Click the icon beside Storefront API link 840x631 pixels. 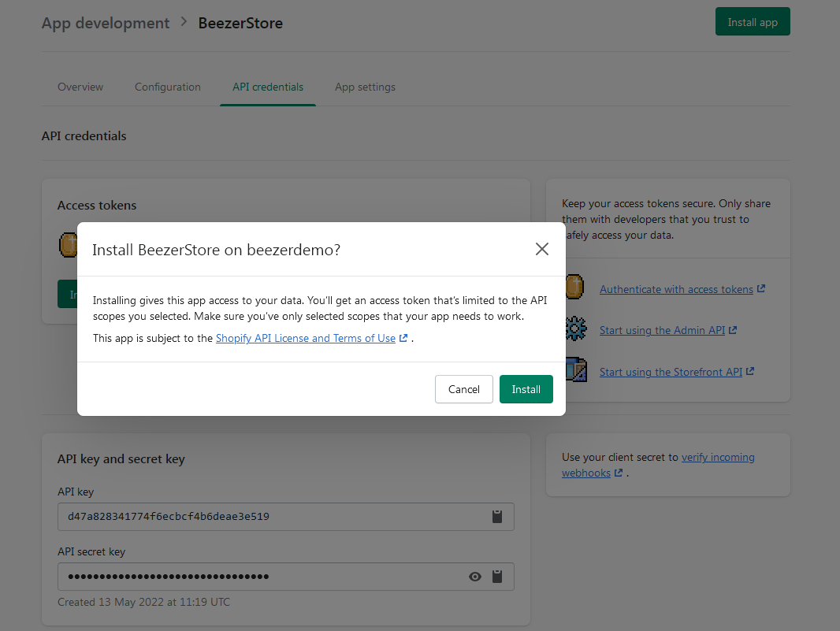(576, 370)
